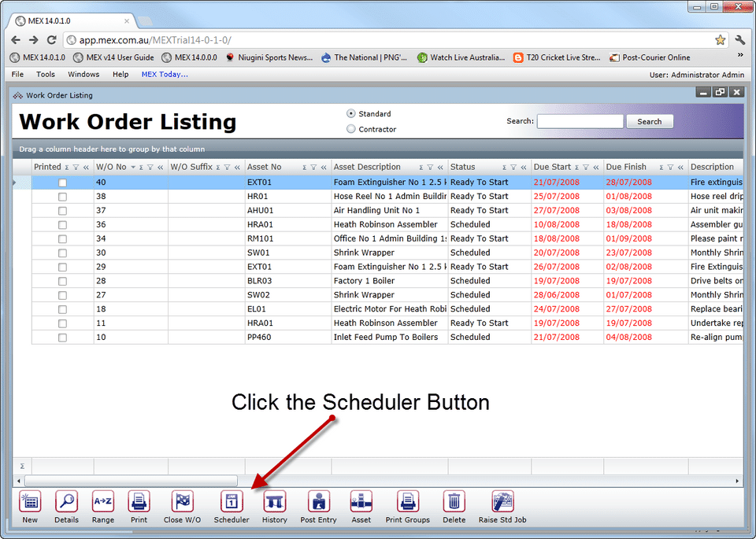Click sum icon in Due Finish header
This screenshot has width=756, height=539.
click(x=661, y=167)
